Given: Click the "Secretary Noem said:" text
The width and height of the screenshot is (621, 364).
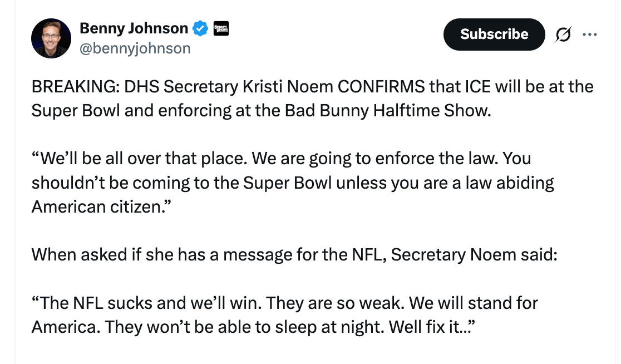Looking at the screenshot, I should pyautogui.click(x=474, y=254).
